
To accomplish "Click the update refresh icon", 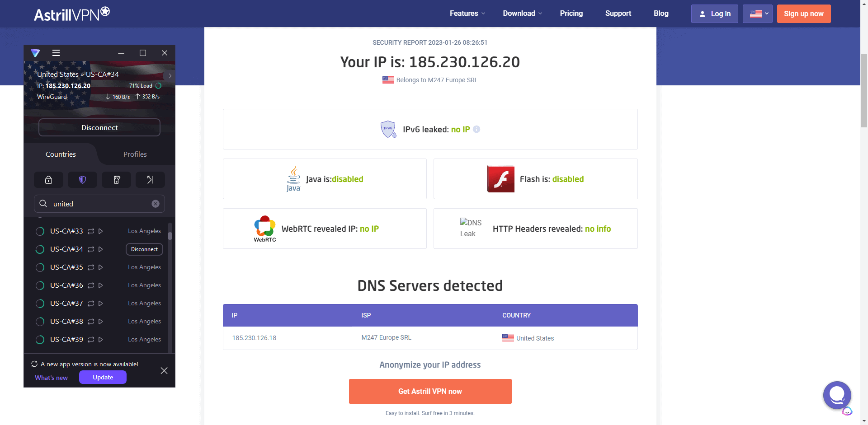I will pos(34,364).
